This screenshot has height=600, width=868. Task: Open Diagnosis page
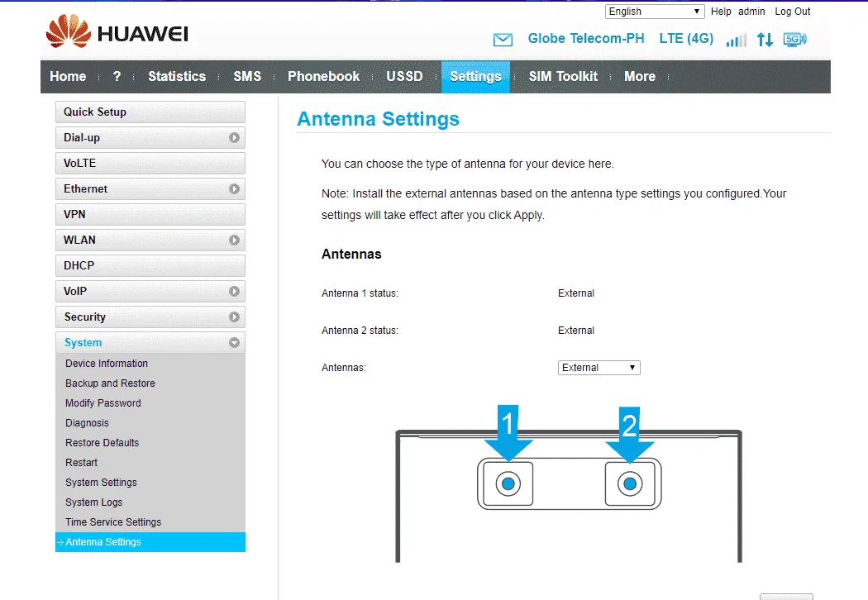tap(87, 423)
